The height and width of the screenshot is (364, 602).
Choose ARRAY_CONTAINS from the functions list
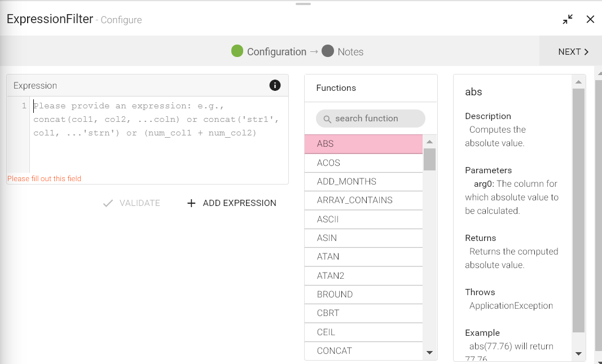point(363,200)
